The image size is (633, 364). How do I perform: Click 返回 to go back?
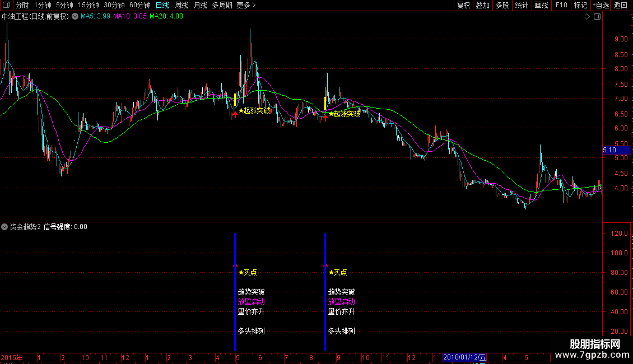point(621,5)
